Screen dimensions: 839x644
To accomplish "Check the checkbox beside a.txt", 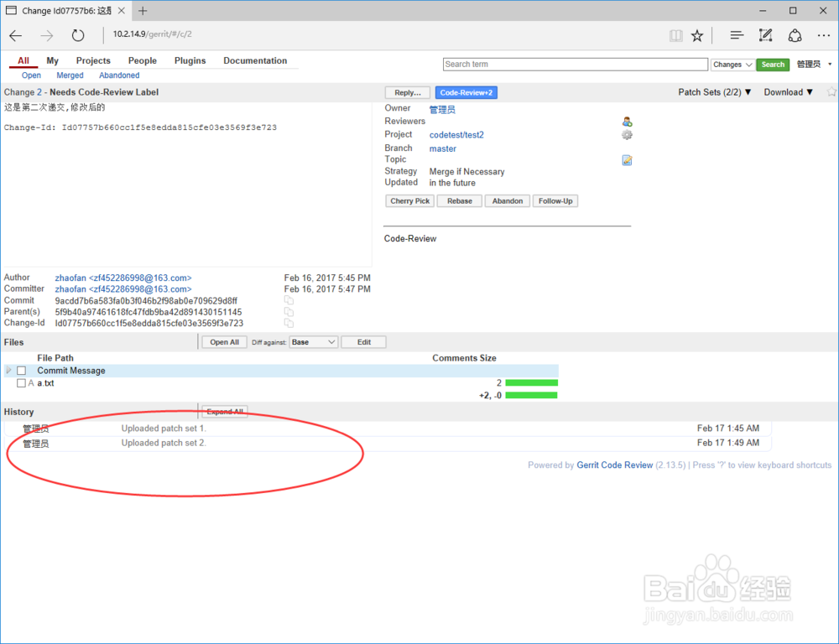I will coord(21,382).
